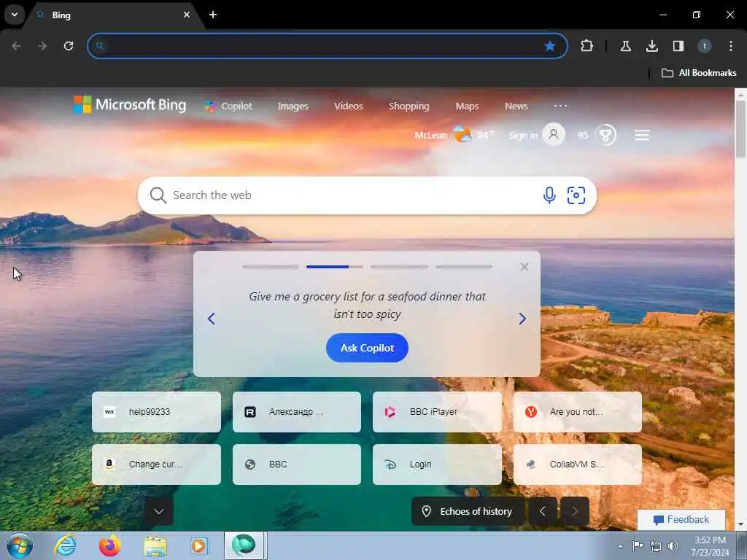Click the Sign in link
747x560 pixels.
point(523,135)
